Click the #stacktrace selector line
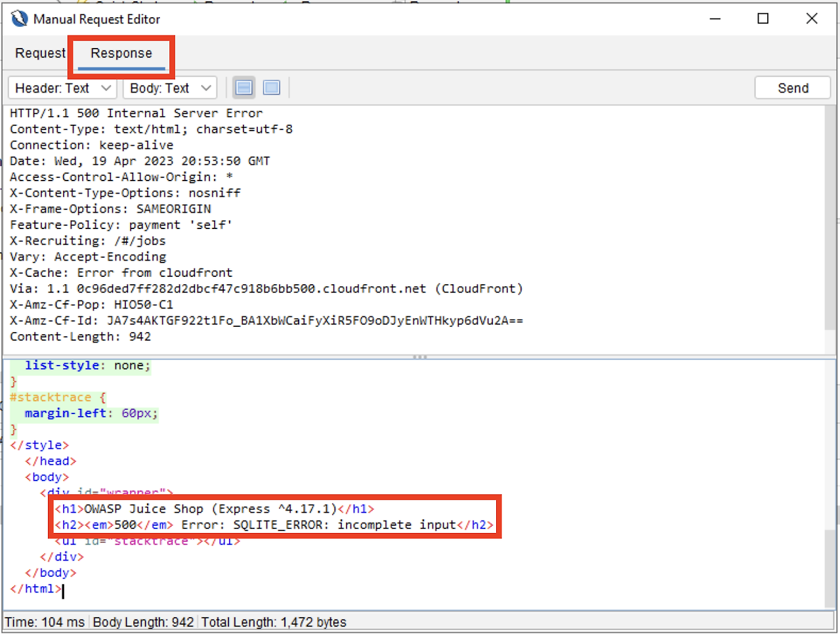The width and height of the screenshot is (840, 636). [x=58, y=397]
